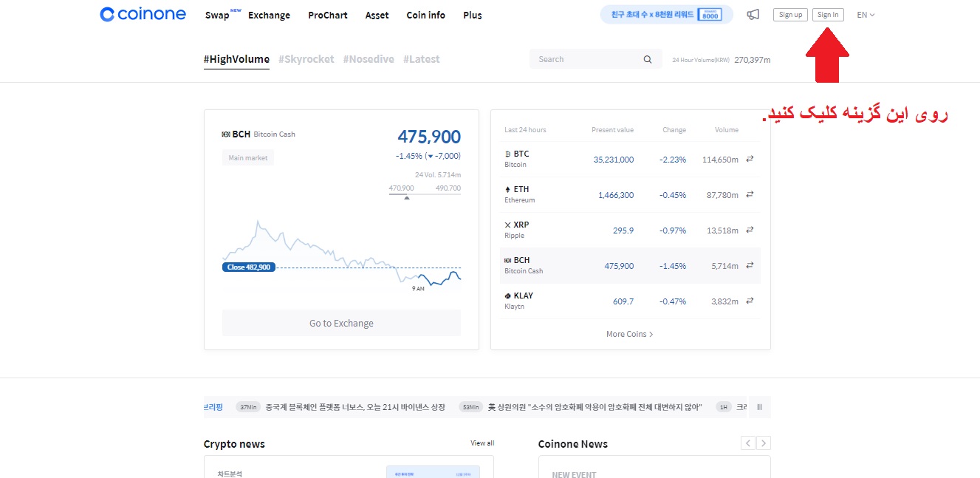
Task: Select the BTC Bitcoin row
Action: pyautogui.click(x=630, y=159)
